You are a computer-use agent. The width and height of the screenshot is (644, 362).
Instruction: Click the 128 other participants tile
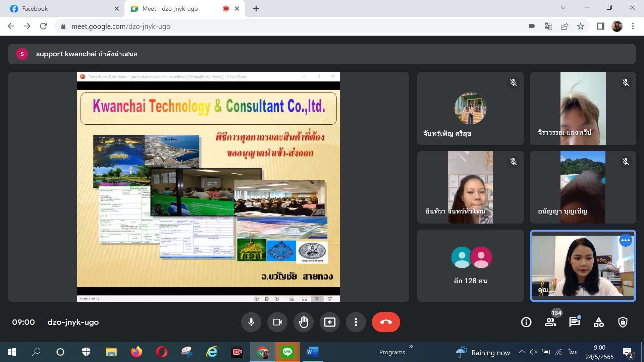[470, 265]
